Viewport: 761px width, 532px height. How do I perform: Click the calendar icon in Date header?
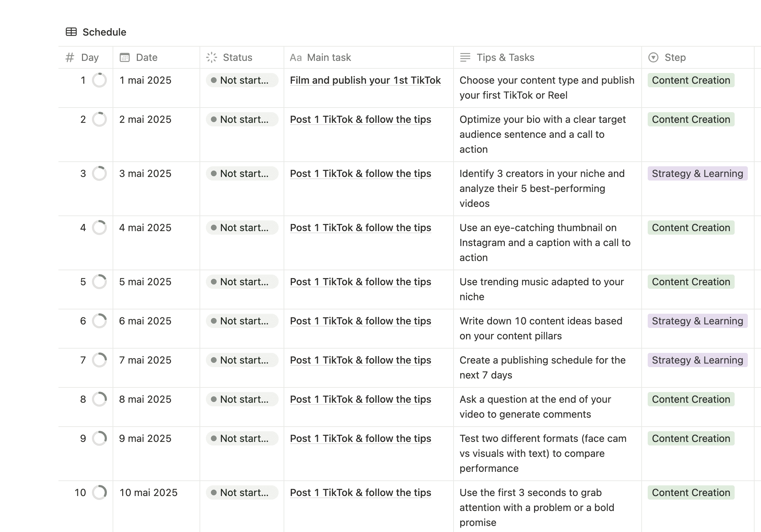pyautogui.click(x=125, y=57)
